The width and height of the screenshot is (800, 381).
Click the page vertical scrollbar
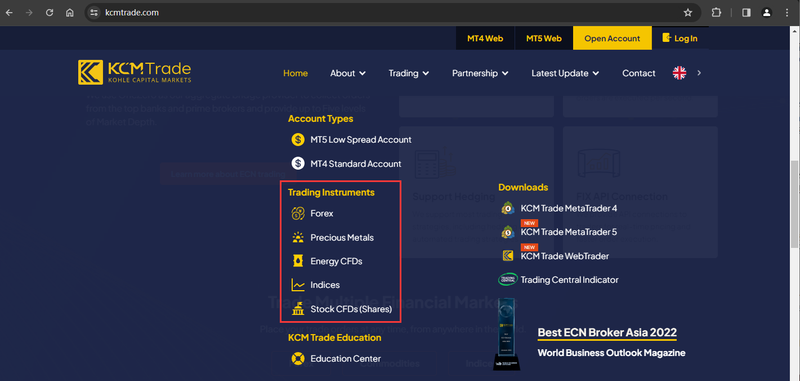(795, 204)
